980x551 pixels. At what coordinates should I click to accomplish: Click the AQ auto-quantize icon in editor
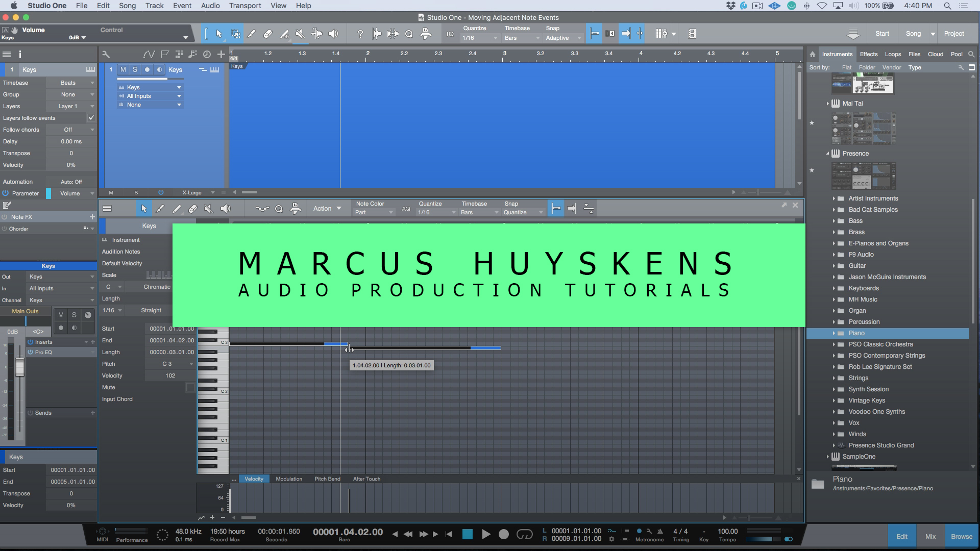pos(406,209)
